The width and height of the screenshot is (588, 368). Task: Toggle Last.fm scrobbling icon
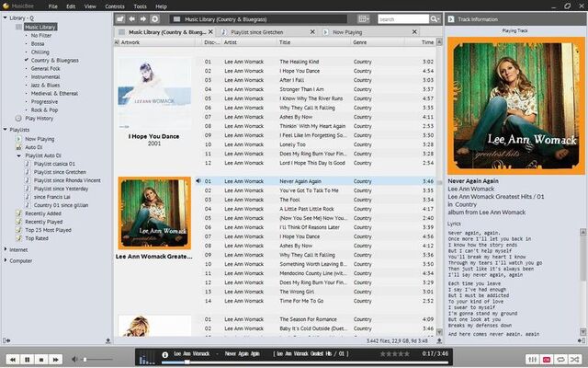coord(547,360)
